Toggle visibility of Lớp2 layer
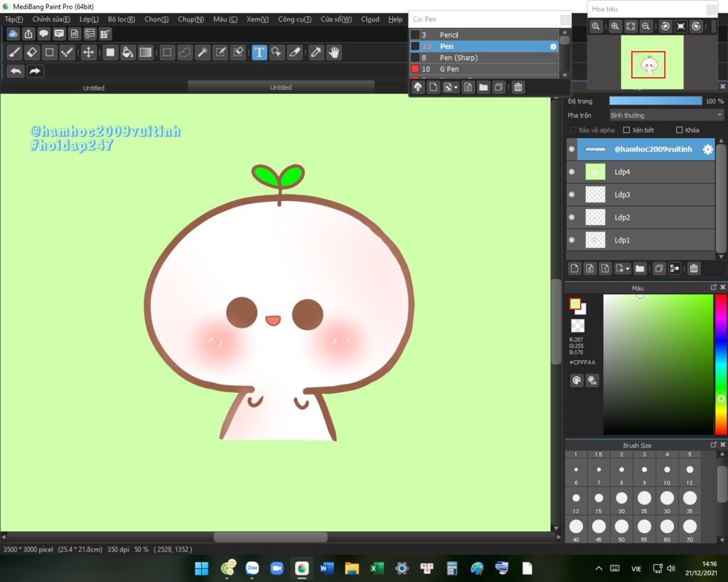This screenshot has width=728, height=582. pyautogui.click(x=572, y=217)
